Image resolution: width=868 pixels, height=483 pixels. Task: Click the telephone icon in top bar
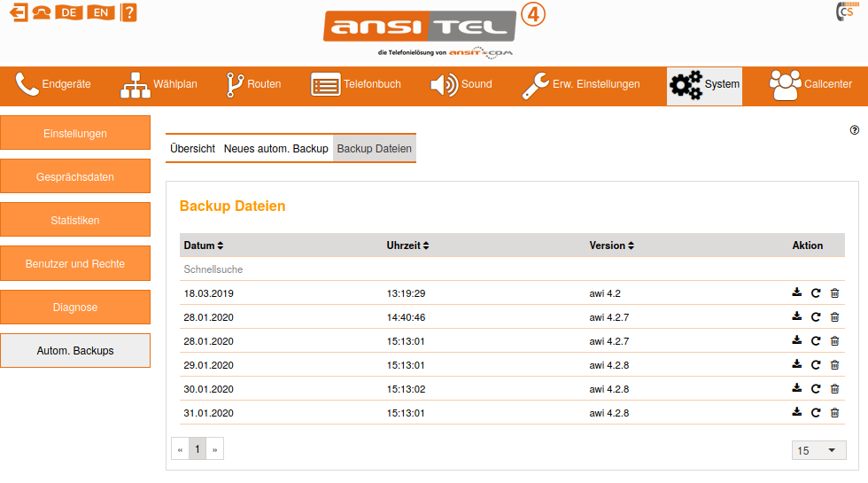[x=41, y=12]
